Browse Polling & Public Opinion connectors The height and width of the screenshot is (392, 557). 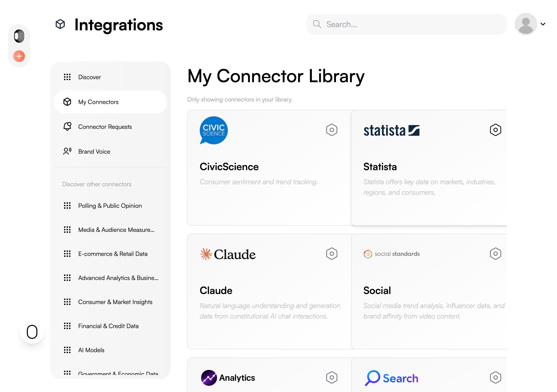[x=110, y=206]
